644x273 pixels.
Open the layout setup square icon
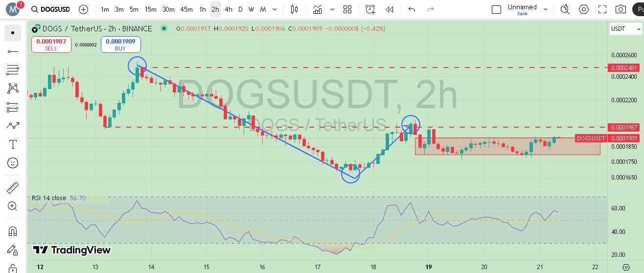tap(496, 9)
